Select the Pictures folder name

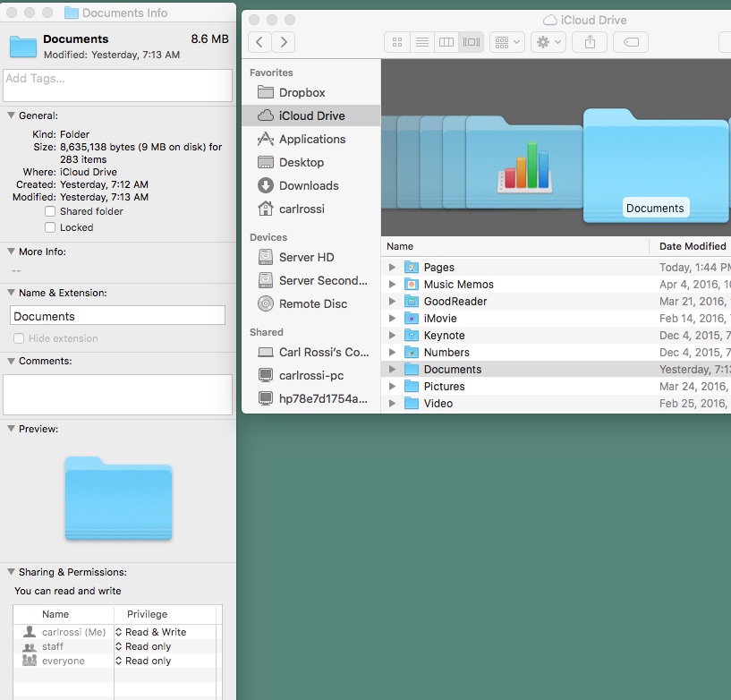(444, 386)
